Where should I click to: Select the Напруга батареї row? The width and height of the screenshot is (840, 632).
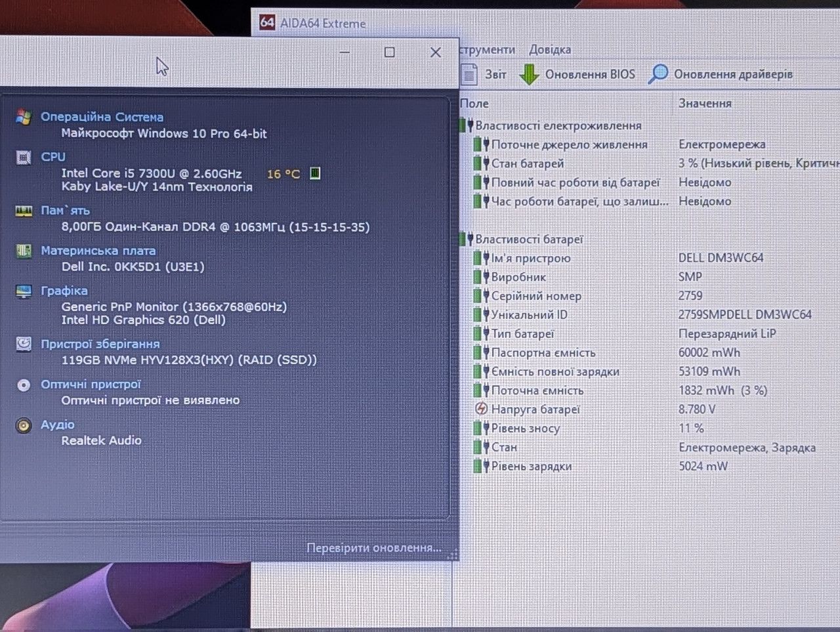click(650, 410)
